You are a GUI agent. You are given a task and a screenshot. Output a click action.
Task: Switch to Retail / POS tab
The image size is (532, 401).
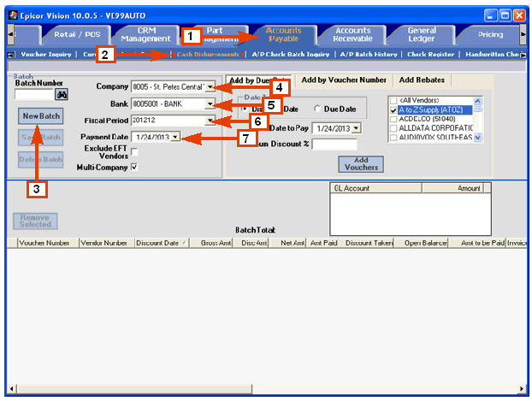click(77, 34)
